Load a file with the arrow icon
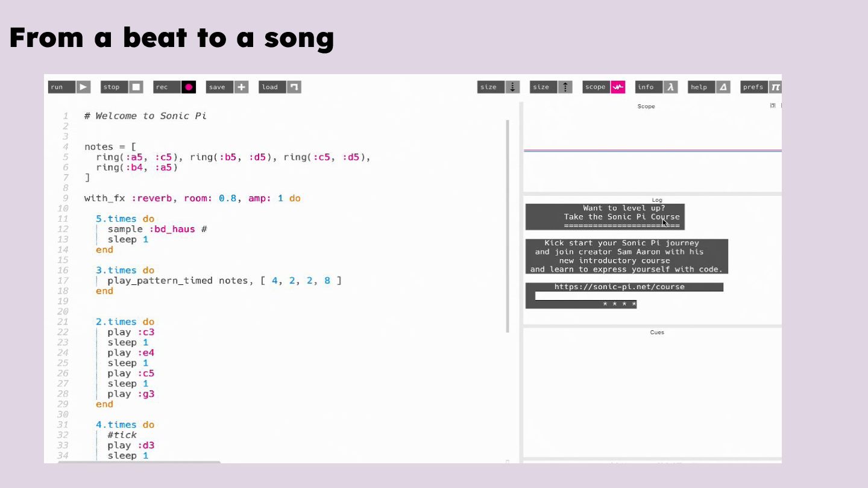This screenshot has width=868, height=488. 294,87
